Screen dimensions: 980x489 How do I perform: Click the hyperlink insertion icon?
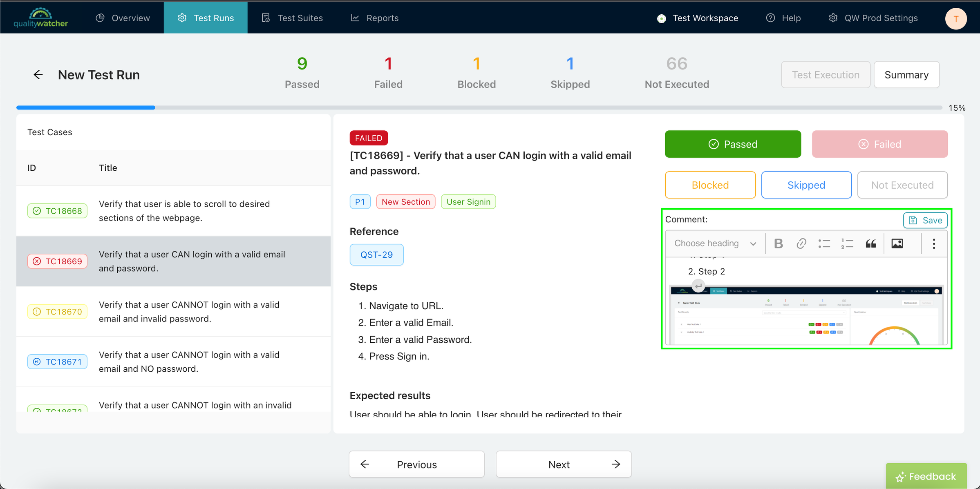801,243
